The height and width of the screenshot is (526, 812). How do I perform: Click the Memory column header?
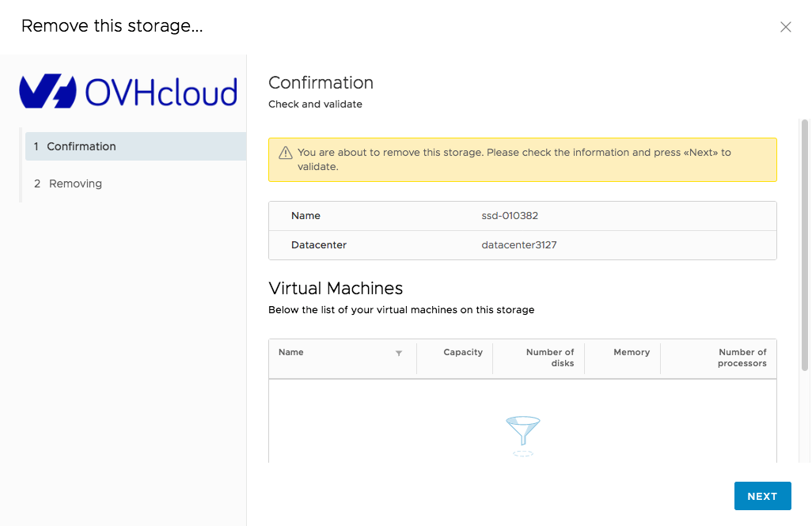pos(631,353)
